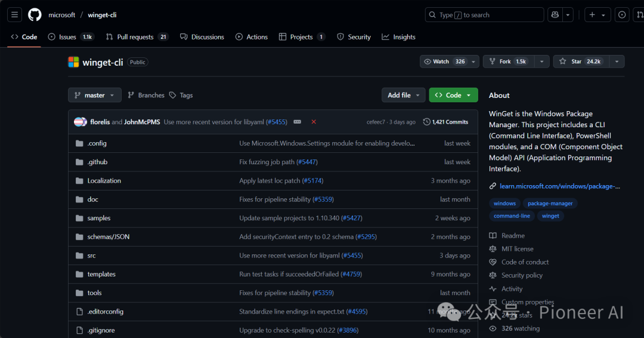Image resolution: width=644 pixels, height=338 pixels.
Task: Open JohnMcPMS profile link
Action: tap(142, 122)
